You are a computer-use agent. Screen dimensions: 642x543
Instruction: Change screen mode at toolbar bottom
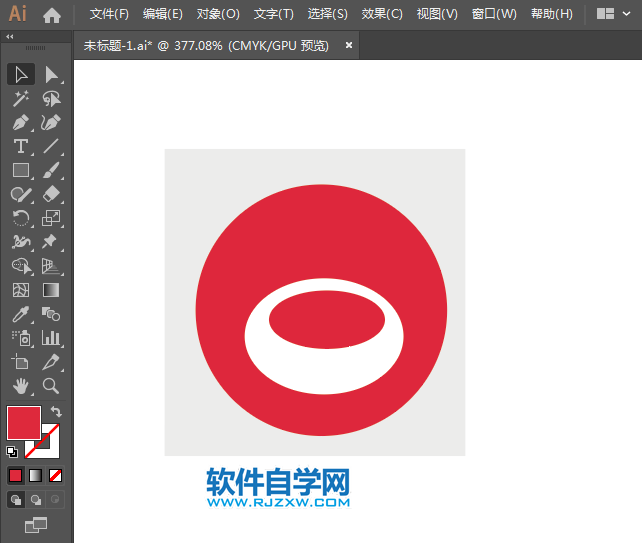click(36, 525)
